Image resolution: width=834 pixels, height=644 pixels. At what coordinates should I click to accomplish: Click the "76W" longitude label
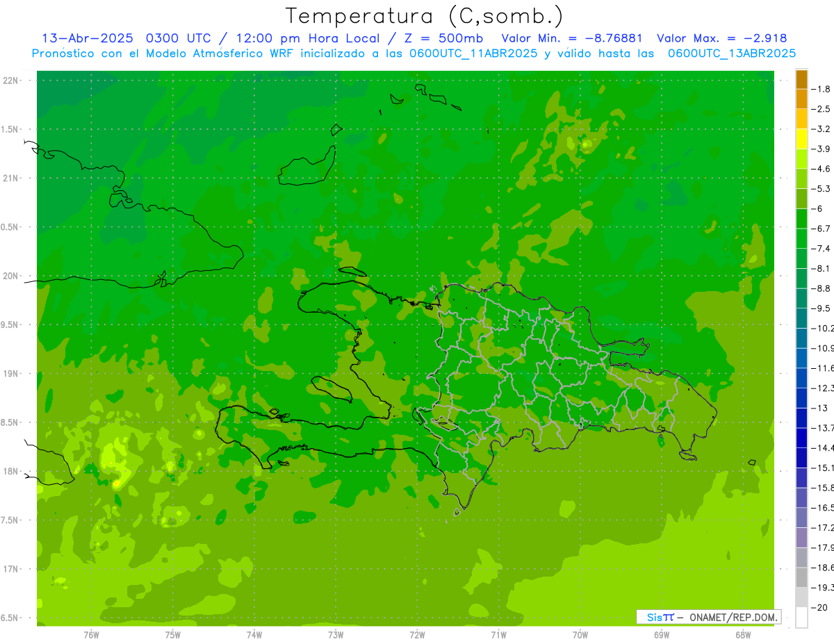91,635
